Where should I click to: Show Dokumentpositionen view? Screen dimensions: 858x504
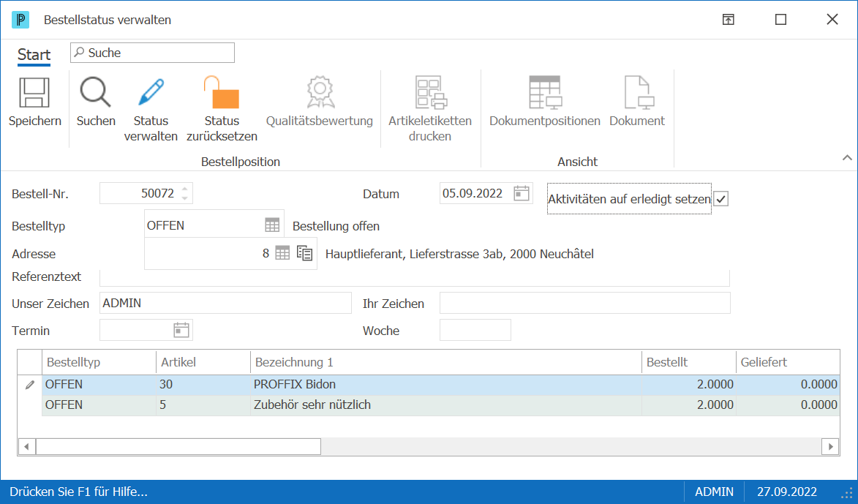click(545, 92)
